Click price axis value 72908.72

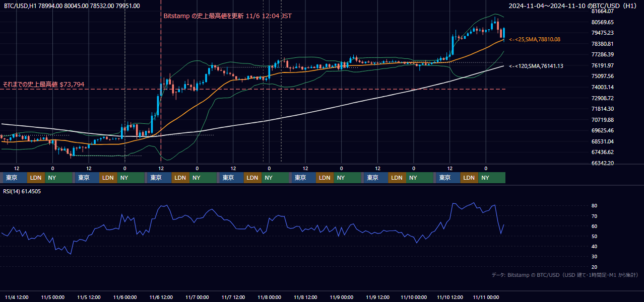pyautogui.click(x=603, y=98)
